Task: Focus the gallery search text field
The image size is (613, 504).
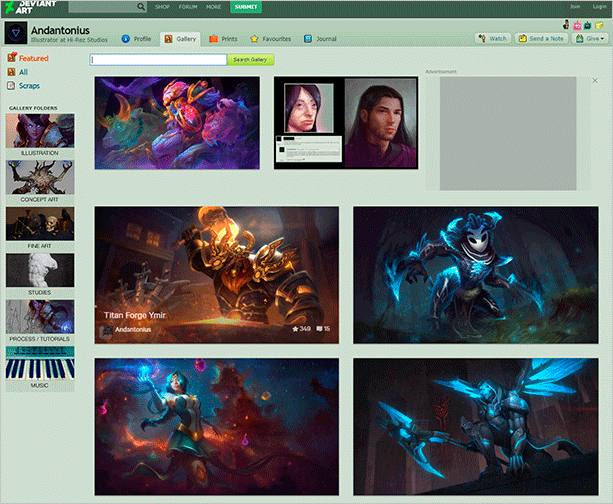Action: (158, 60)
